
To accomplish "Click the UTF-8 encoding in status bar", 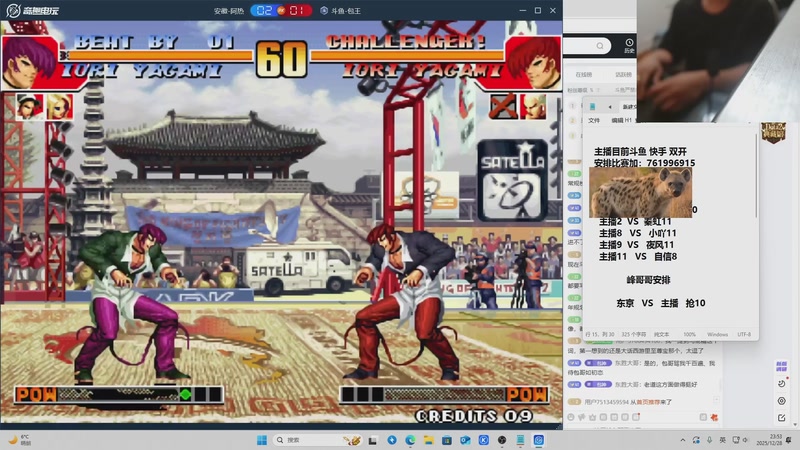I will click(744, 334).
